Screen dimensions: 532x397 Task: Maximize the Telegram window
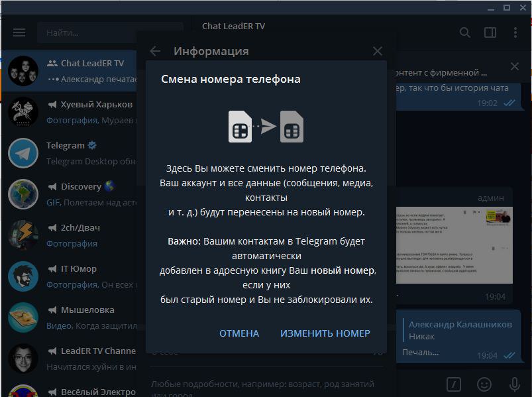(507, 7)
